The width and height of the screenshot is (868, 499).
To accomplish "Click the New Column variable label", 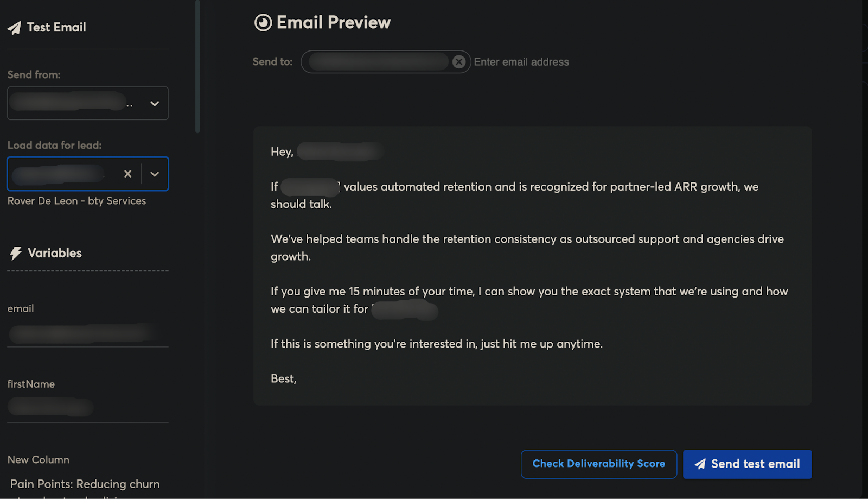I will tap(38, 459).
